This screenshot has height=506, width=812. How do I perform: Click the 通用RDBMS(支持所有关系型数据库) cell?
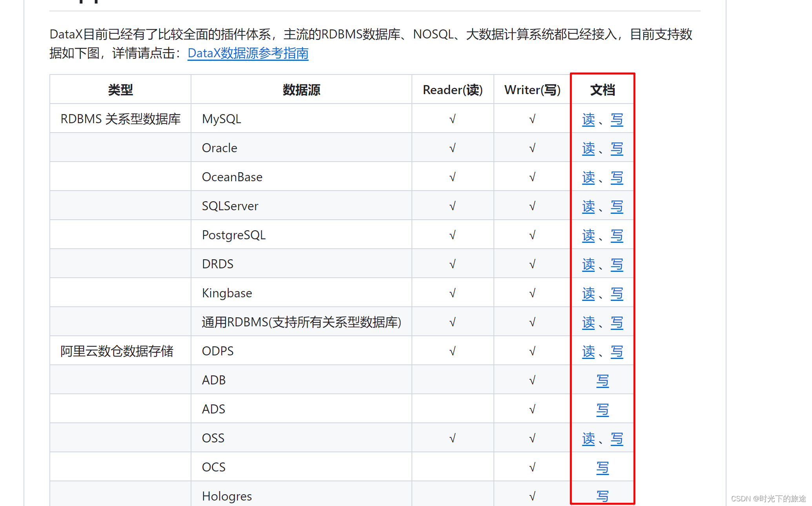click(301, 322)
